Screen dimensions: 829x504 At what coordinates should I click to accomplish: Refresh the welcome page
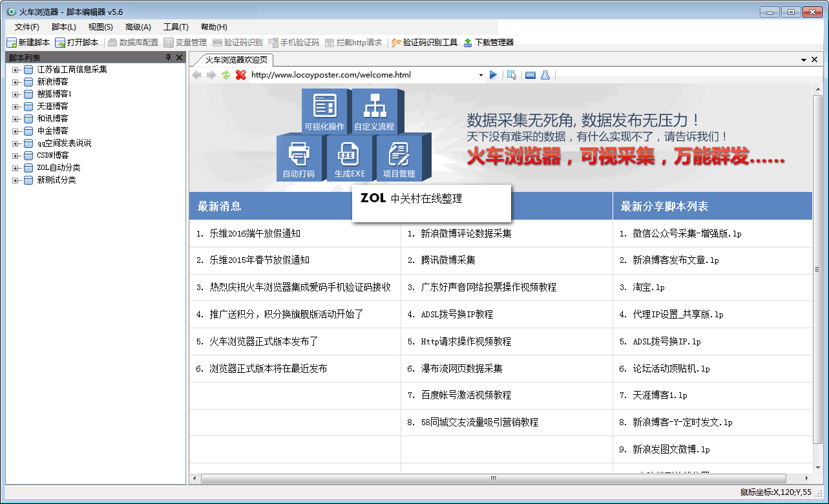point(226,75)
